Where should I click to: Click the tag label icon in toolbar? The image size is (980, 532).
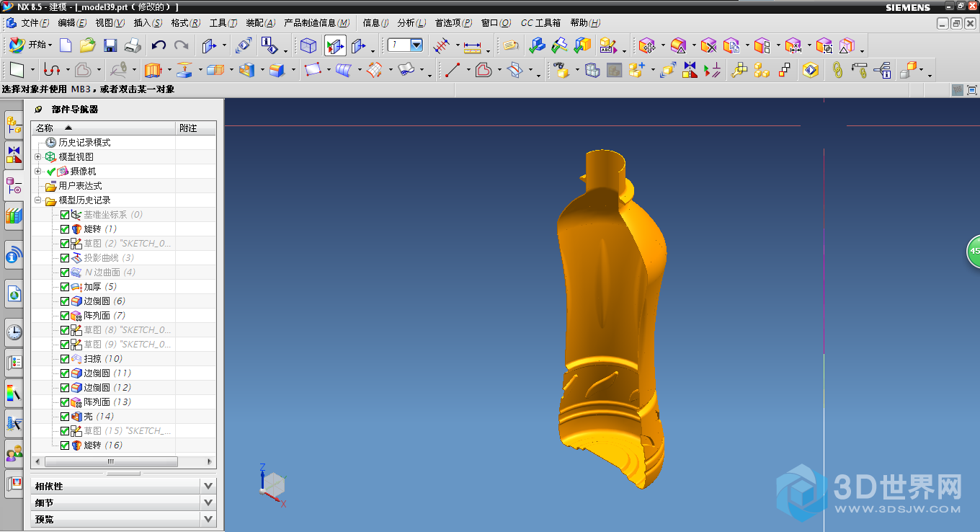pyautogui.click(x=511, y=45)
